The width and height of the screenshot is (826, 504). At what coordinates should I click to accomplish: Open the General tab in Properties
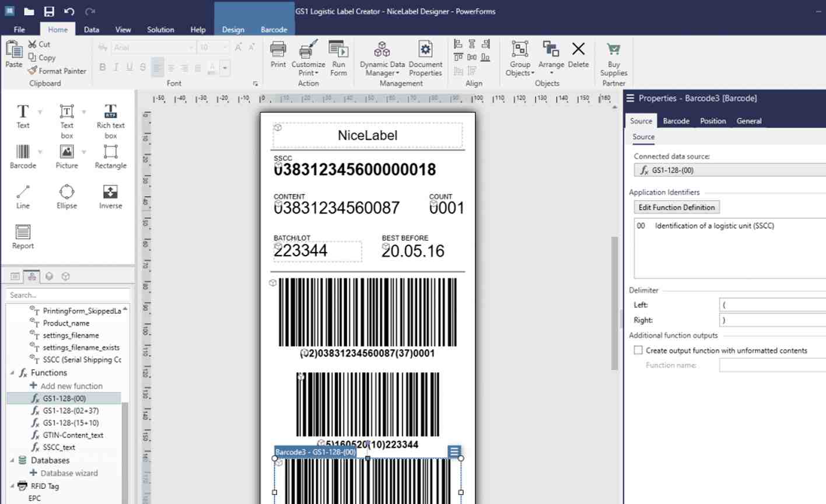pos(749,121)
